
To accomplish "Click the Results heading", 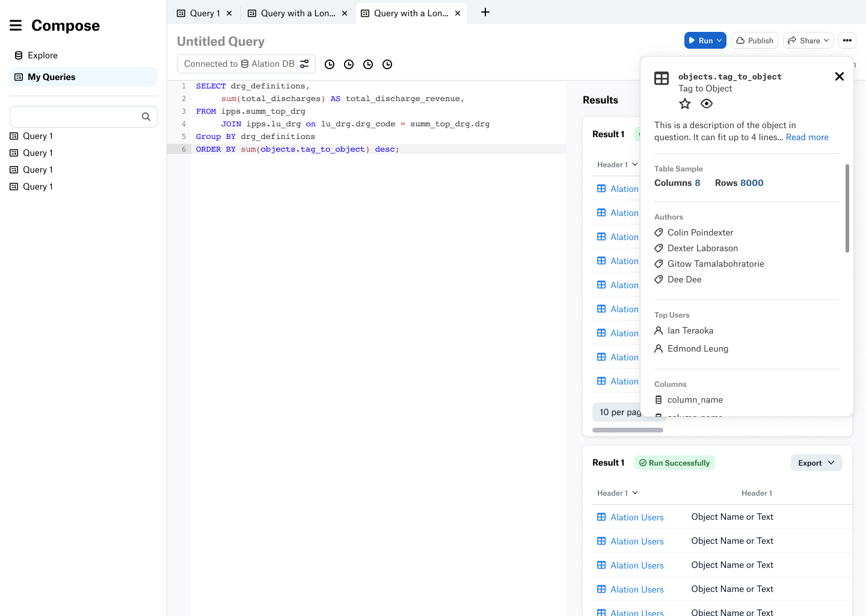I will (600, 100).
